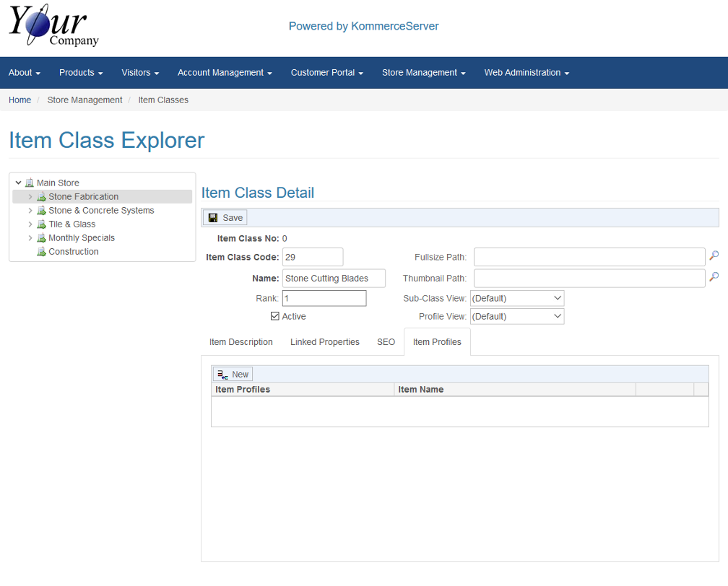This screenshot has height=586, width=728.
Task: Switch to the Linked Properties tab
Action: click(x=324, y=342)
